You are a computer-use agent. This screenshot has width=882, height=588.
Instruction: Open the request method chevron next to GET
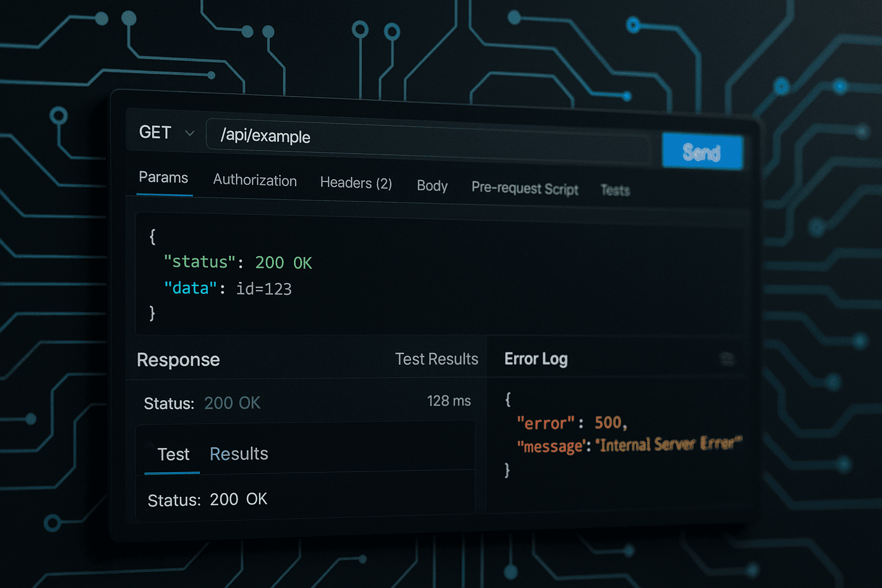[x=189, y=133]
